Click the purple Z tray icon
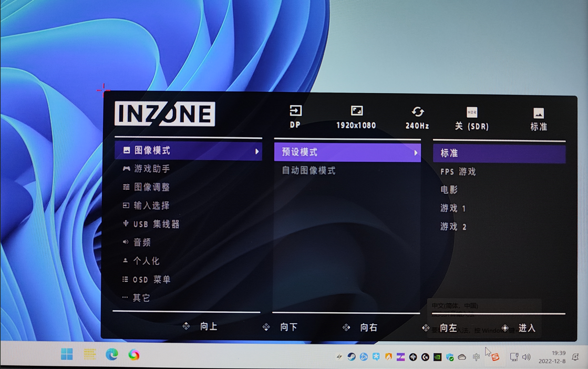The width and height of the screenshot is (588, 369). tap(400, 357)
